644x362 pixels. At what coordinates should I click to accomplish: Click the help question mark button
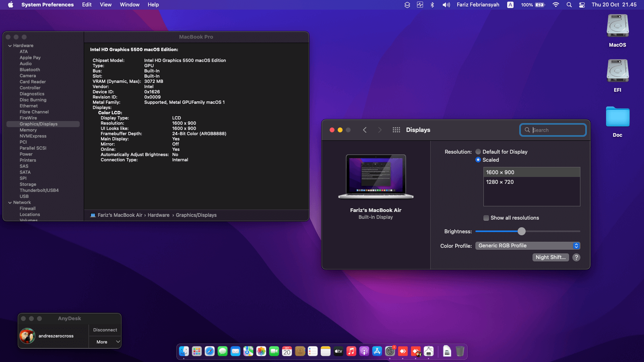(x=576, y=257)
